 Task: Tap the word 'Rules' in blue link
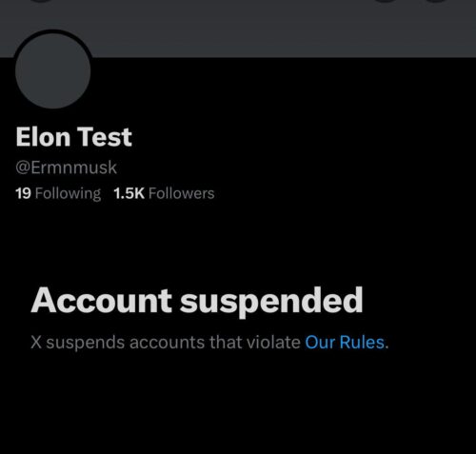click(362, 343)
